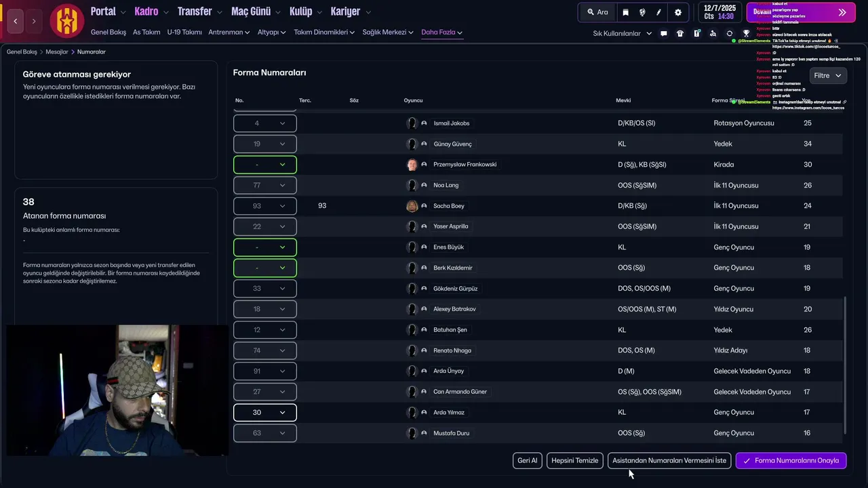This screenshot has width=868, height=488.
Task: Open Antrenman submenu tab
Action: click(229, 32)
